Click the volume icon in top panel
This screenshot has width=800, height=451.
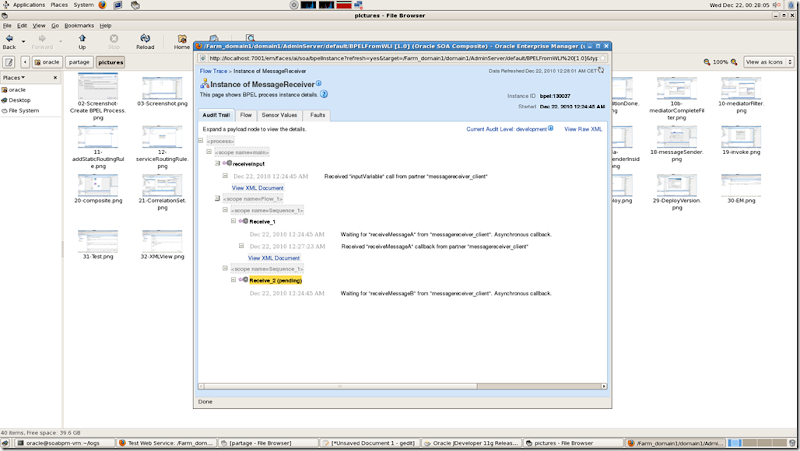[x=776, y=5]
